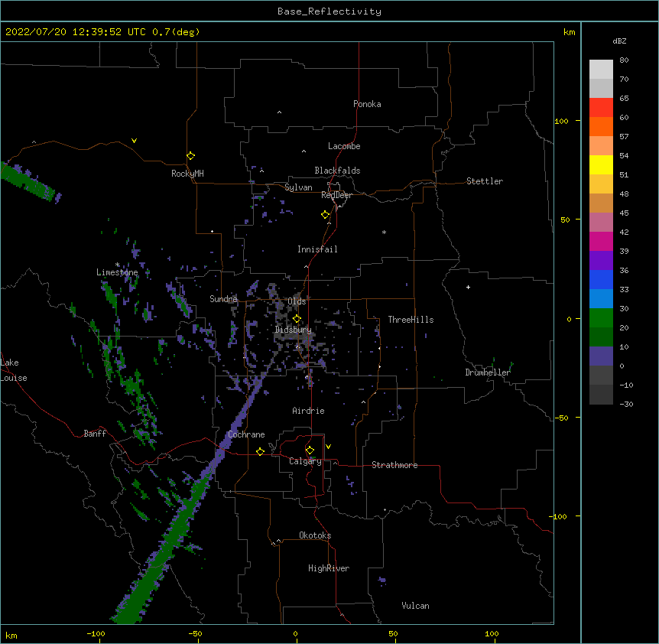This screenshot has height=644, width=659.
Task: Click the Base_Reflectivity title text
Action: tap(329, 11)
